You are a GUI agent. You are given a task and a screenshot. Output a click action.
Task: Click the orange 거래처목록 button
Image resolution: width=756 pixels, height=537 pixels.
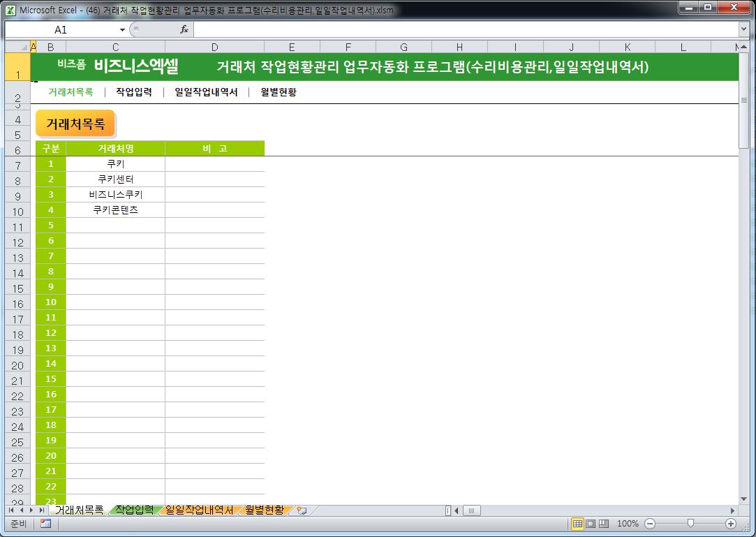tap(75, 124)
